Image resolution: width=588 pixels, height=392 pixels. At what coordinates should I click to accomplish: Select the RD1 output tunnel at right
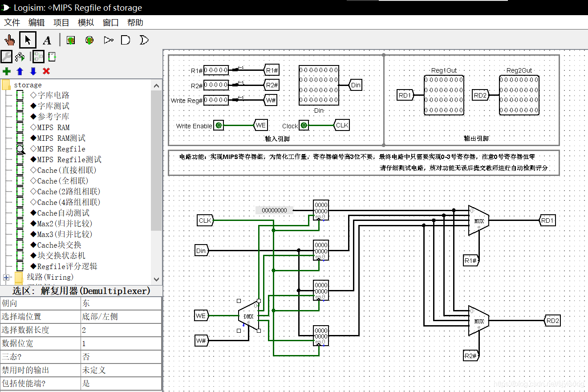(x=547, y=220)
